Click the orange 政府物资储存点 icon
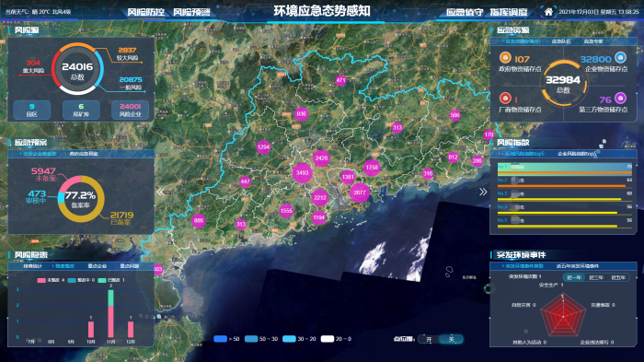Viewport: 644px width, 362px height. (505, 58)
